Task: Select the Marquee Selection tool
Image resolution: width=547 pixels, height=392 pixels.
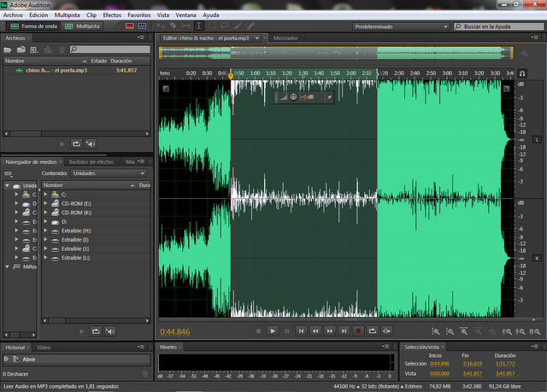Action: tap(212, 26)
